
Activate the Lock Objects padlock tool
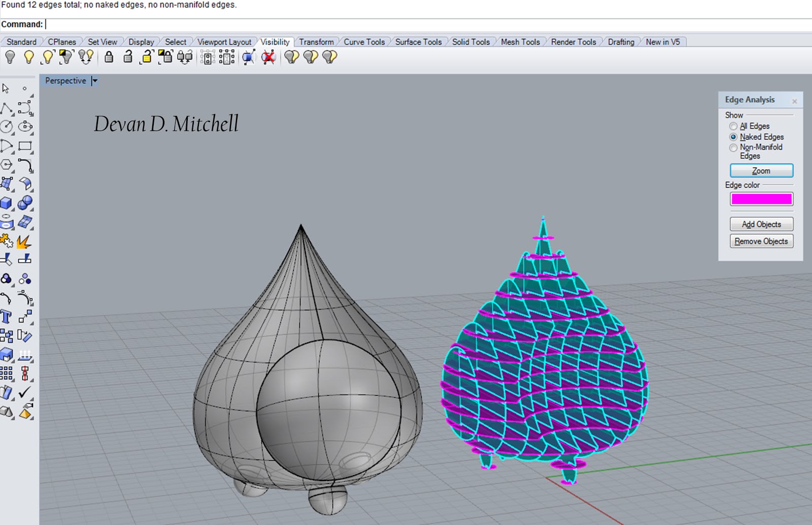(x=108, y=57)
